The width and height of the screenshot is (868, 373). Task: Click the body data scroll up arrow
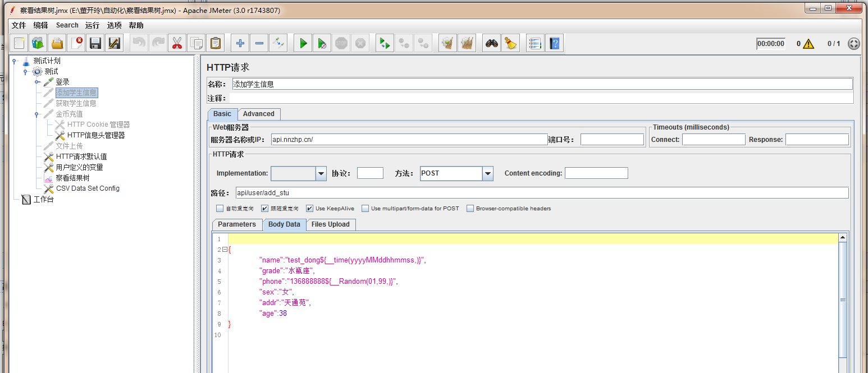point(843,238)
